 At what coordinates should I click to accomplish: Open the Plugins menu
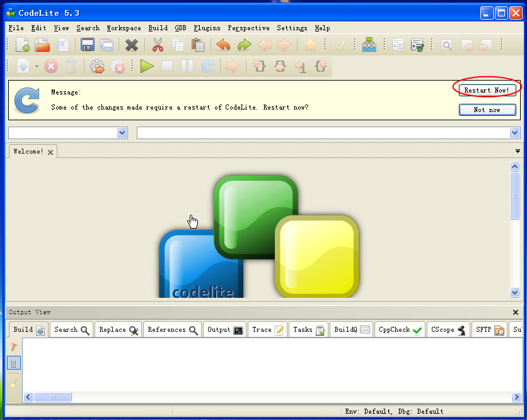pos(207,28)
